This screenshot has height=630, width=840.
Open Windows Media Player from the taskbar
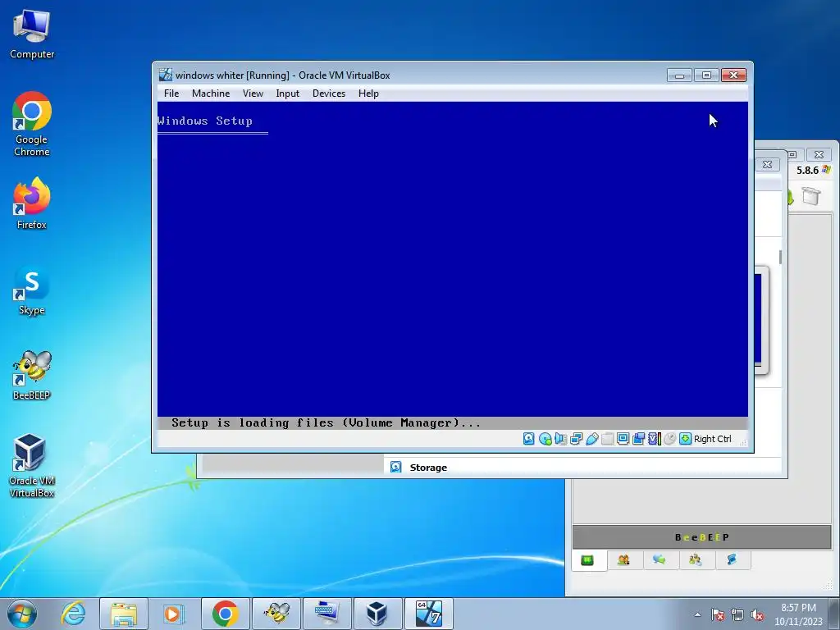coord(174,614)
